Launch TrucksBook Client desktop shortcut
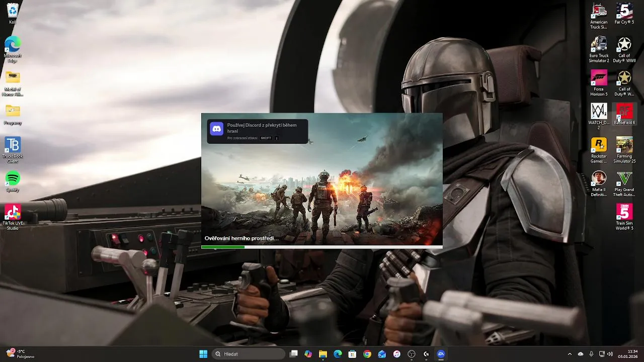The height and width of the screenshot is (362, 644). click(x=13, y=150)
